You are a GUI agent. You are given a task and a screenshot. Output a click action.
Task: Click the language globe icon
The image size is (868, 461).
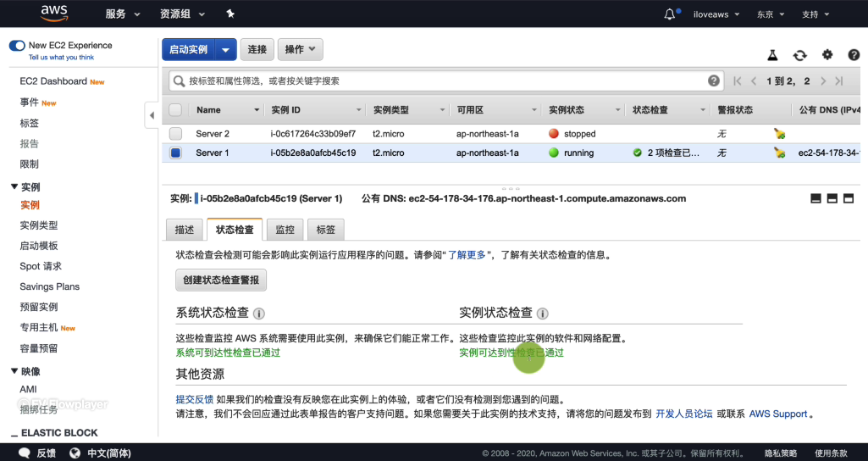[75, 453]
